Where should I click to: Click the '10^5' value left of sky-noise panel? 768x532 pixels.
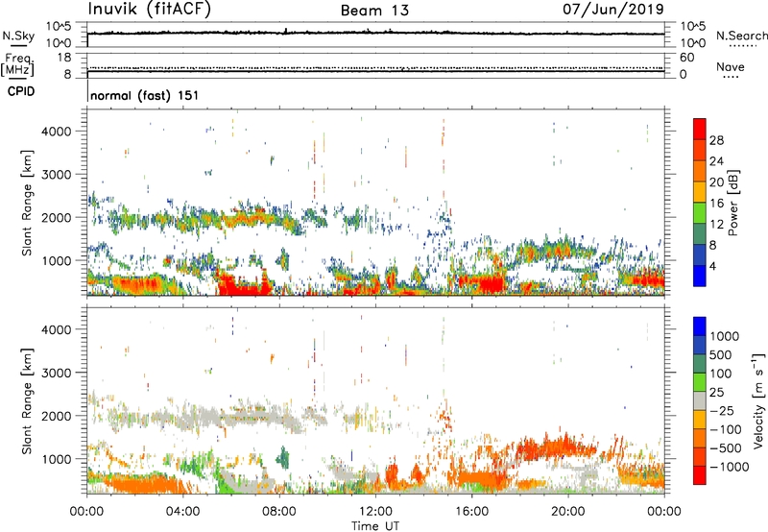tap(59, 26)
